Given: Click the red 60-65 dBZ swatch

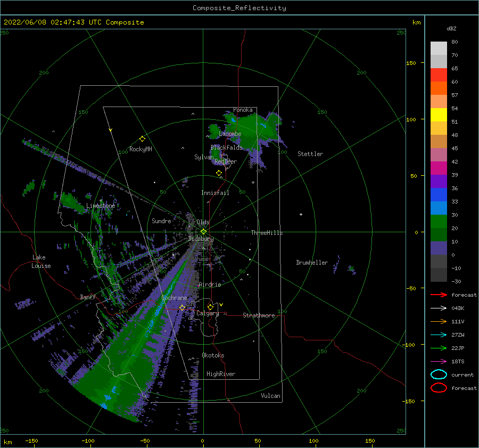Looking at the screenshot, I should click(439, 75).
